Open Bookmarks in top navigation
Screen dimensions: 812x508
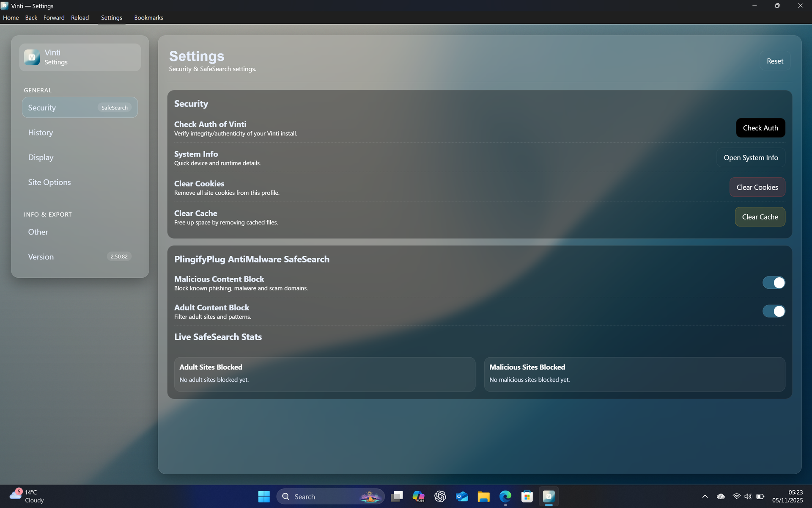click(148, 18)
